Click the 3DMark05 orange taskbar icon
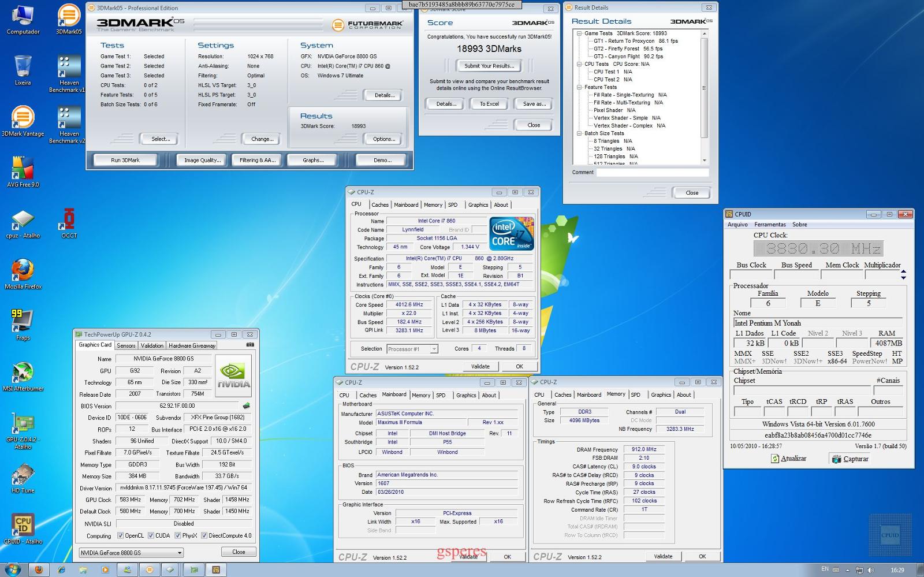The height and width of the screenshot is (577, 924). (x=150, y=569)
